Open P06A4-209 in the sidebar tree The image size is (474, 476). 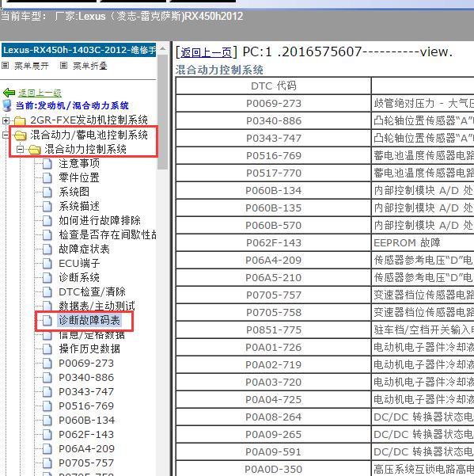pos(87,449)
